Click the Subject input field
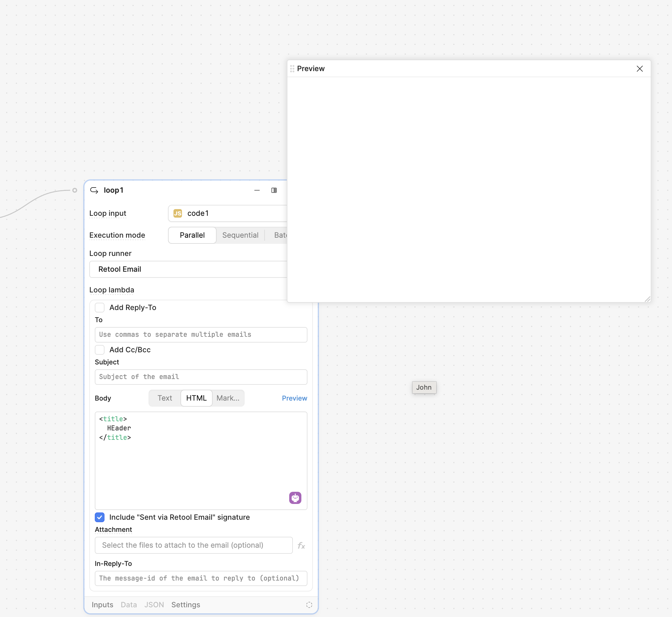 201,377
